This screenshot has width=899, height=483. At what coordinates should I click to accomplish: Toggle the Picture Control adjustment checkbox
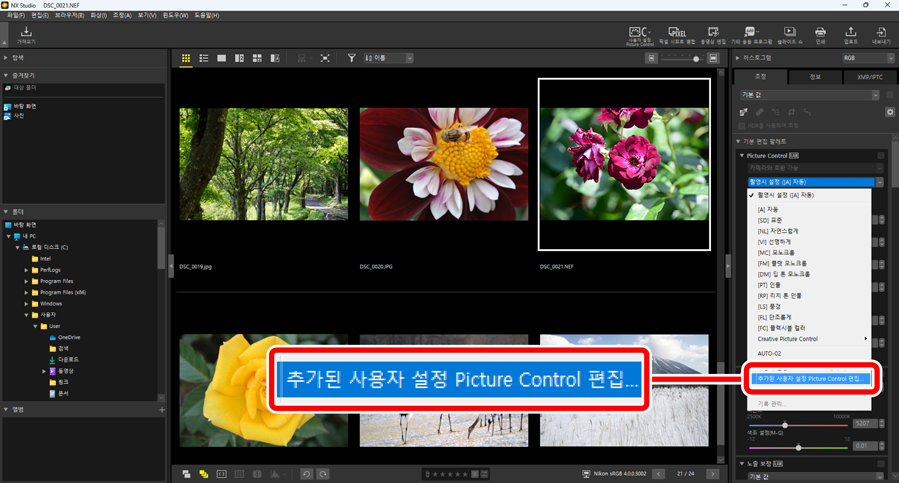tap(881, 156)
